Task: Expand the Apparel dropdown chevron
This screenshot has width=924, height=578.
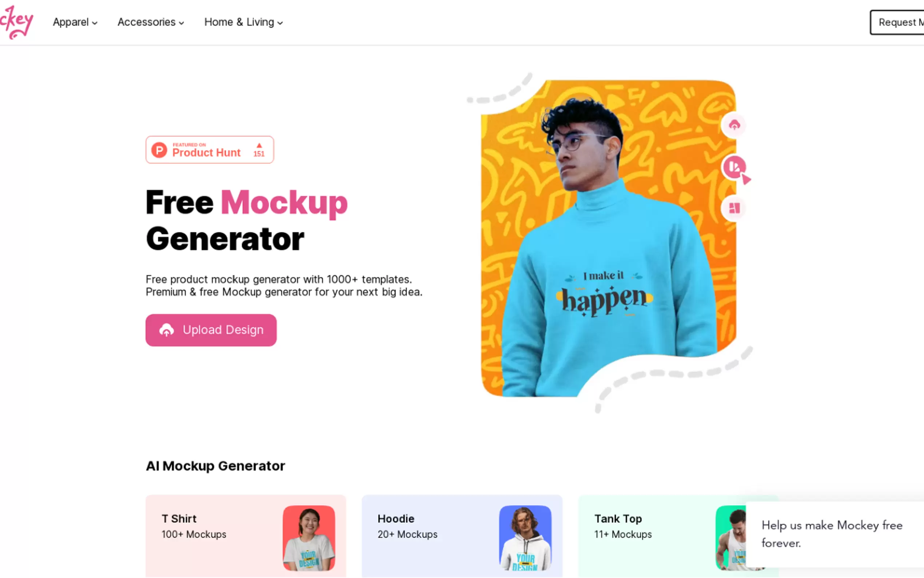Action: coord(95,23)
